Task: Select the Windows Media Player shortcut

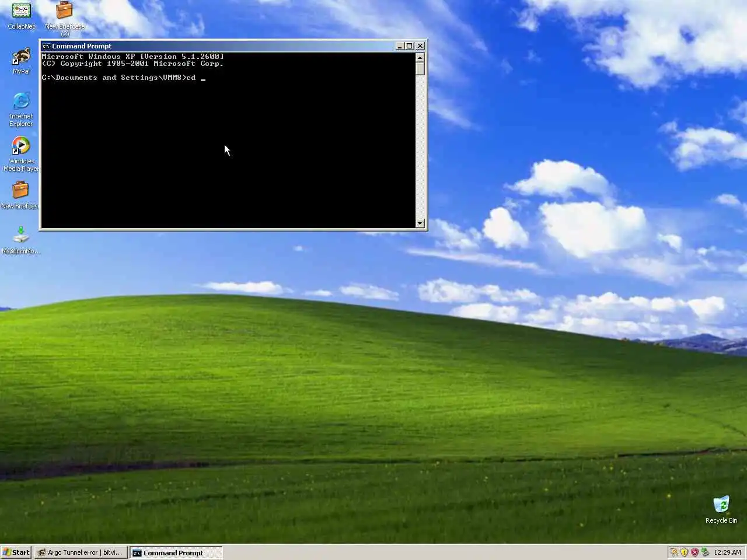Action: coord(21,155)
